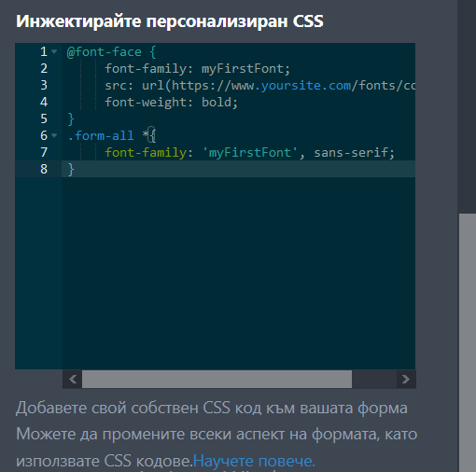Click line number 4 in the gutter
The width and height of the screenshot is (476, 472).
44,102
